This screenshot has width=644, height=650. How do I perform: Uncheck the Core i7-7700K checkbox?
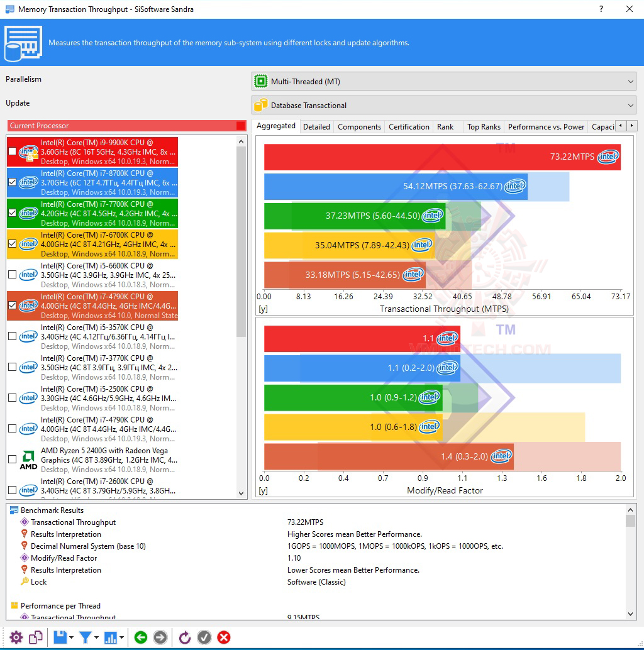tap(13, 213)
